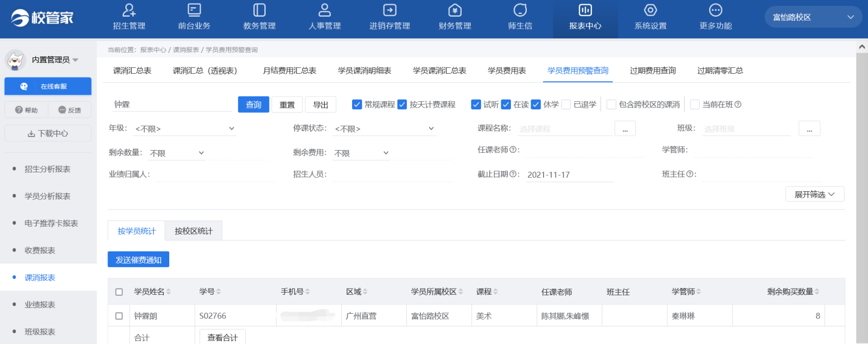
Task: Toggle select-all checkbox in table header
Action: 119,292
